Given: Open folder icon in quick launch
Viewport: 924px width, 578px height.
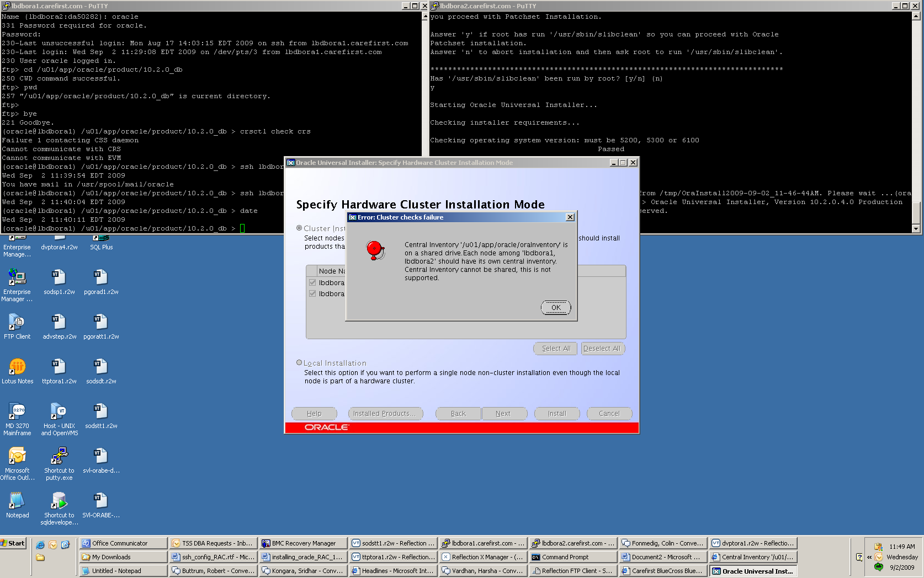Looking at the screenshot, I should (40, 558).
